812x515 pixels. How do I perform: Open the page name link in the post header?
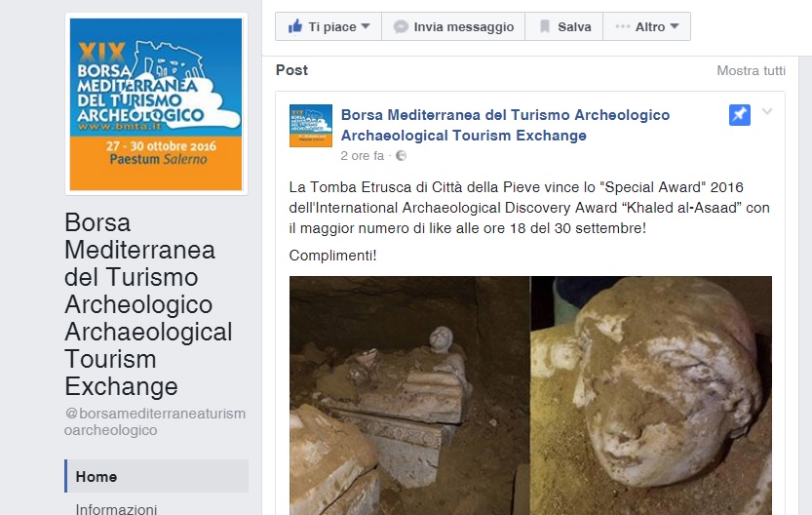tap(505, 125)
